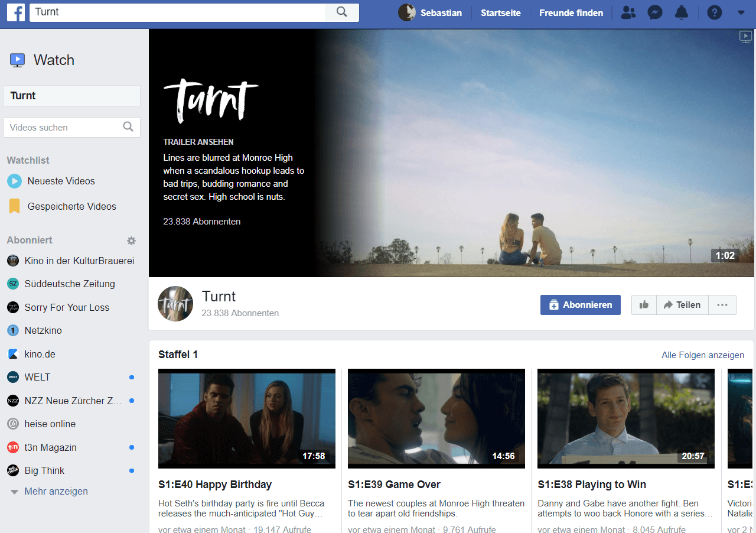Click Big Think page icon
This screenshot has width=756, height=533.
point(13,470)
